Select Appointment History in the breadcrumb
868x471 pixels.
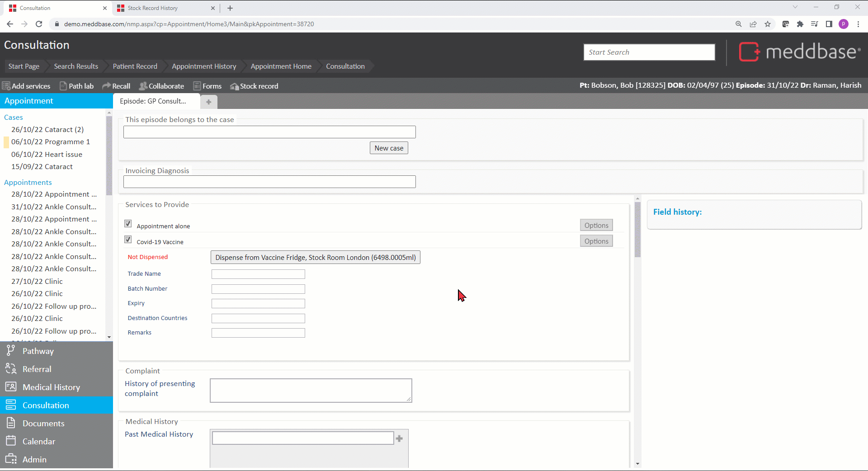pyautogui.click(x=204, y=66)
